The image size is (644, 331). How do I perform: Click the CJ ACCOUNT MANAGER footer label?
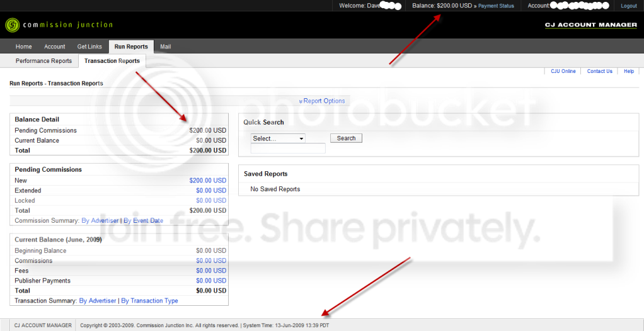[43, 326]
